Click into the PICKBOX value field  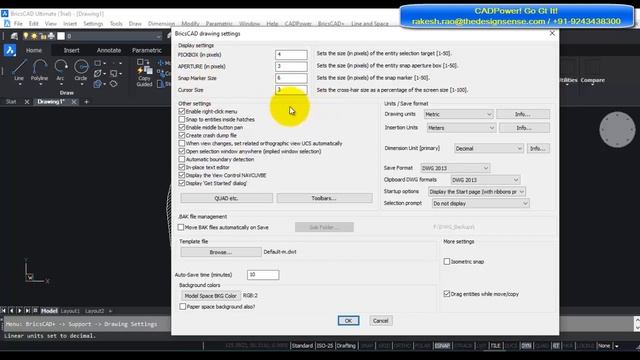click(291, 54)
